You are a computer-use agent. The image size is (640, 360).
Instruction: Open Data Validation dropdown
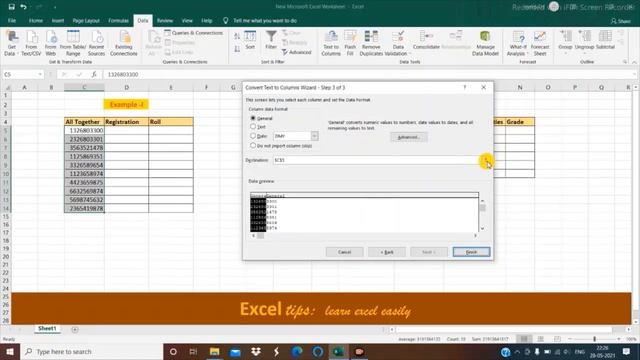click(x=410, y=53)
